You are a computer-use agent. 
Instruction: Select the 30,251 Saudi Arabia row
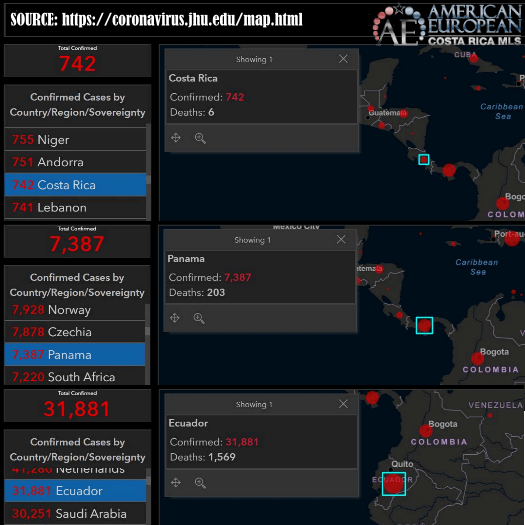coord(75,513)
